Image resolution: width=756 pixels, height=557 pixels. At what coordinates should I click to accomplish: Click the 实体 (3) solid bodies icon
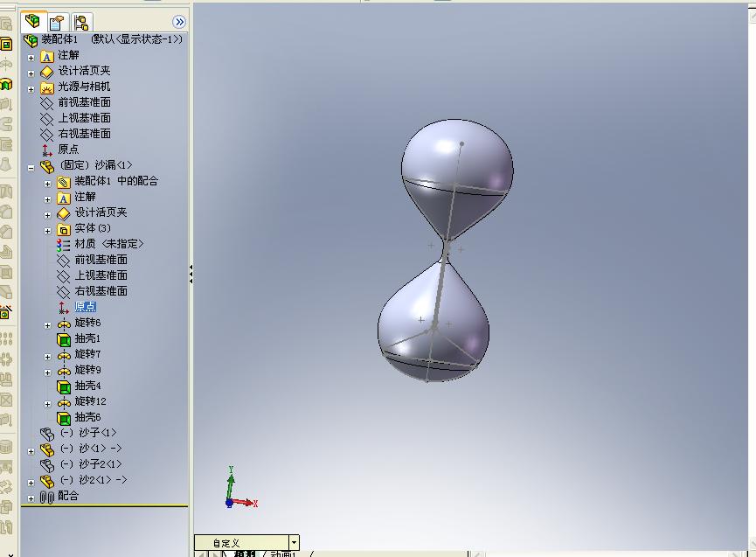[x=64, y=229]
